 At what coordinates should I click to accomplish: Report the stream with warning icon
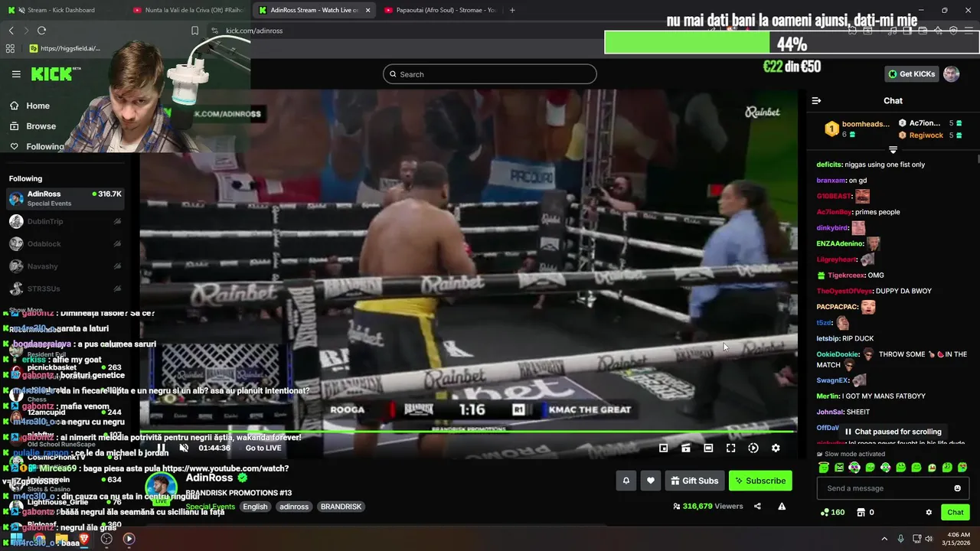click(x=782, y=506)
